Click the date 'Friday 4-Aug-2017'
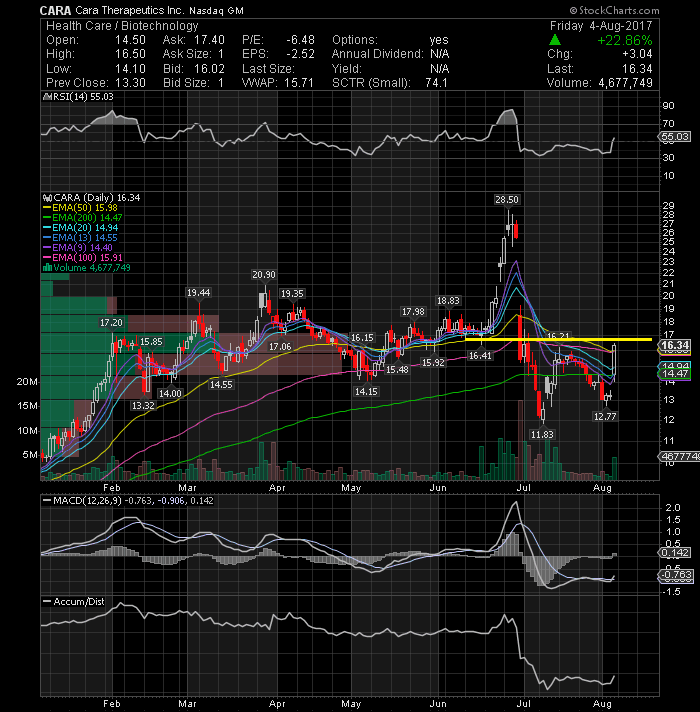This screenshot has width=700, height=712. click(601, 25)
